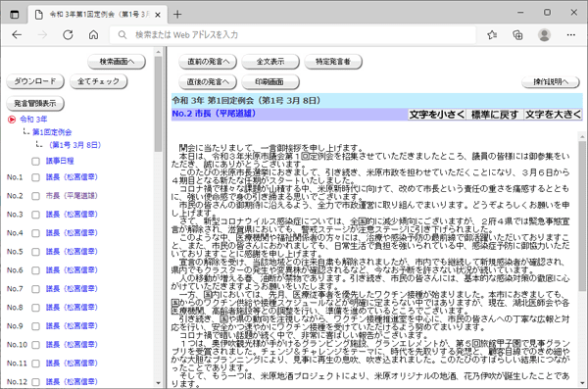Click the 特定発言者 button
Viewport: 588px width, 389px height.
pos(333,62)
